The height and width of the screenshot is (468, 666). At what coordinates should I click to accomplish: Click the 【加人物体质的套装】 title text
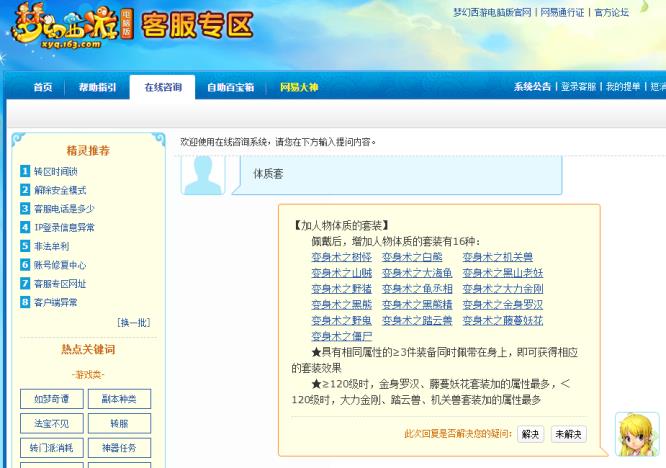point(341,225)
